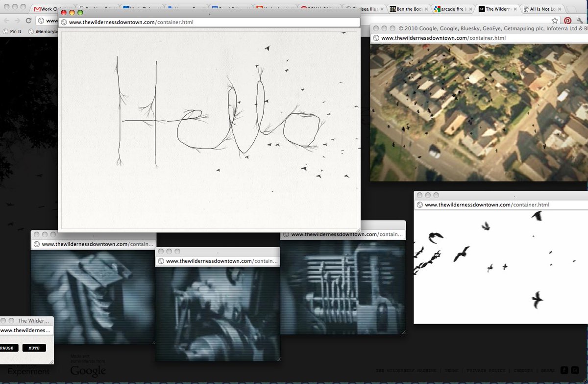Click the right machine video popup
The height and width of the screenshot is (384, 588).
pos(343,287)
